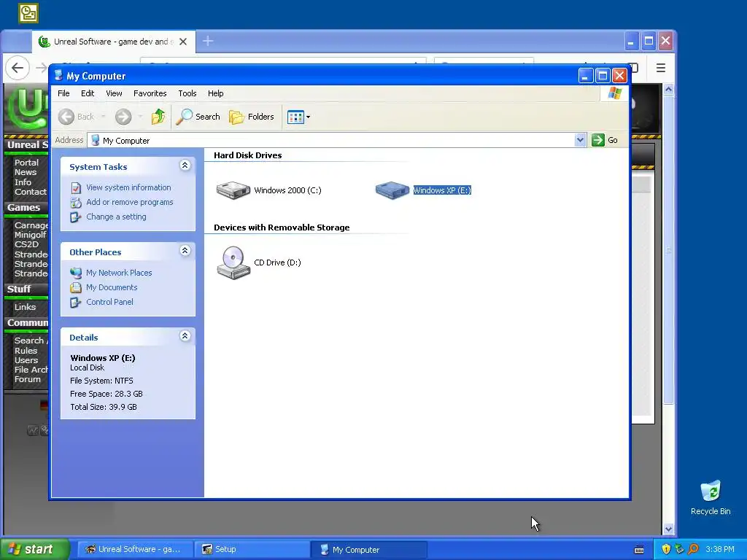This screenshot has height=560, width=747.
Task: Open the File menu
Action: pos(63,93)
